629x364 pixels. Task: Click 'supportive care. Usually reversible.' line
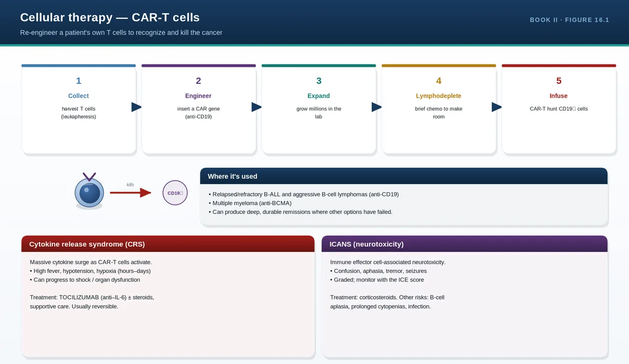coord(74,306)
